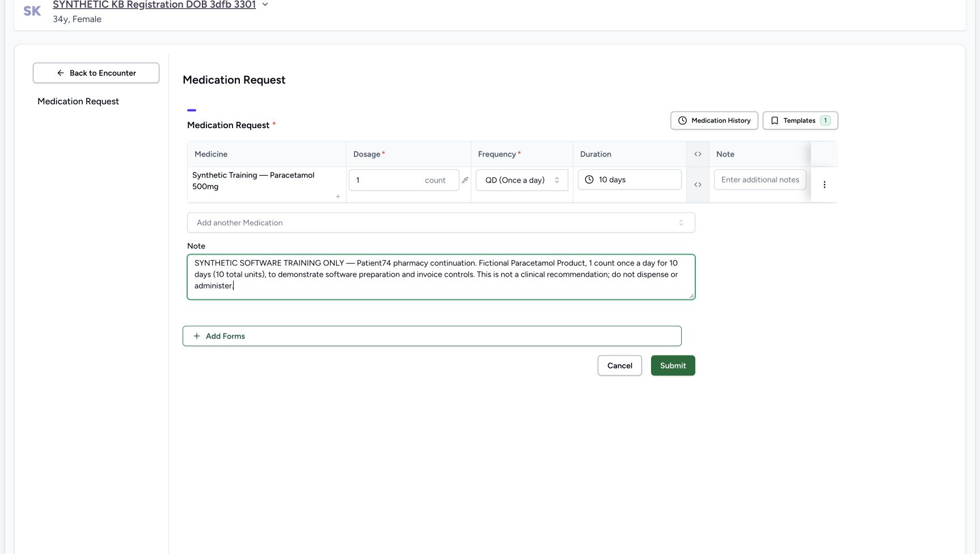The image size is (980, 554).
Task: Click the small plus under Paracetamol medicine
Action: tap(338, 197)
